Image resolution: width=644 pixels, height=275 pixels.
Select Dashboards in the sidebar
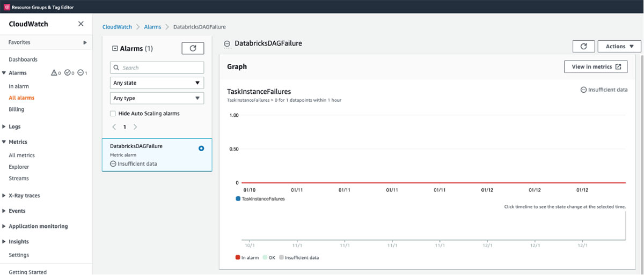[x=23, y=60]
